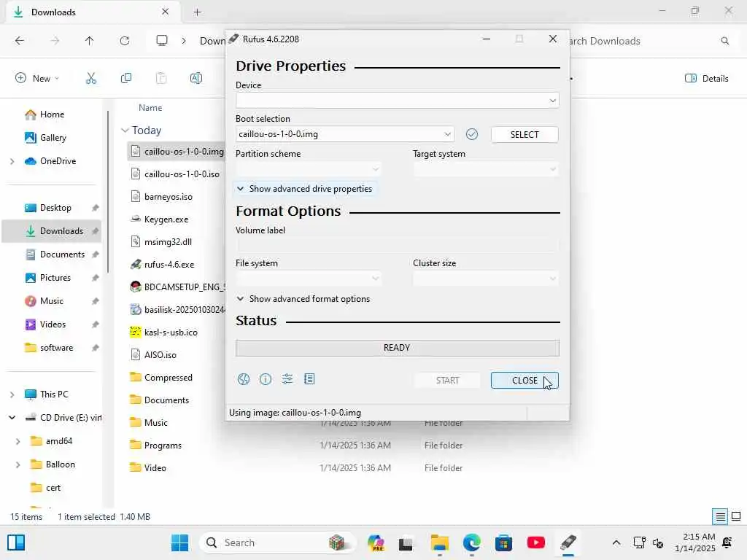
Task: Open Desktop in the sidebar
Action: pyautogui.click(x=55, y=208)
